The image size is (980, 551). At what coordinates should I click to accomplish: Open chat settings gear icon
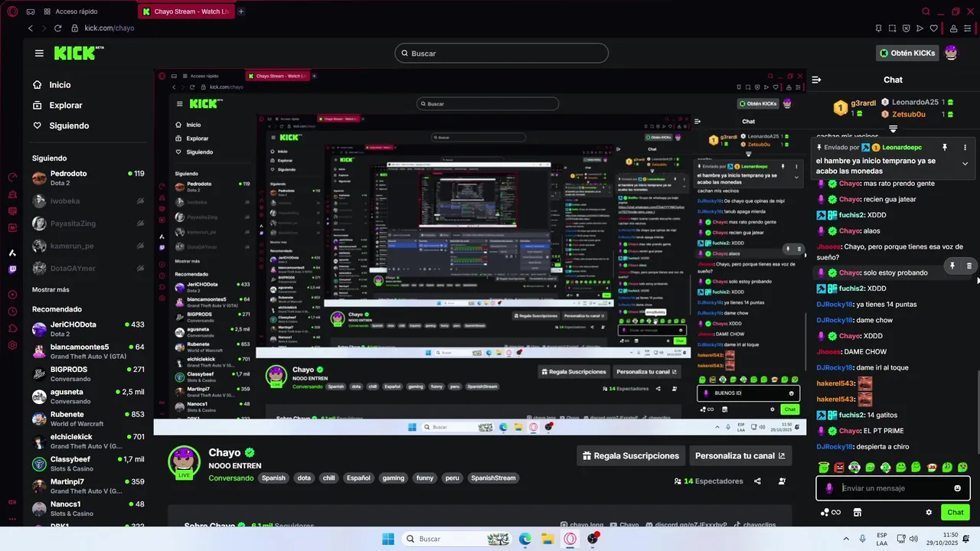[929, 512]
